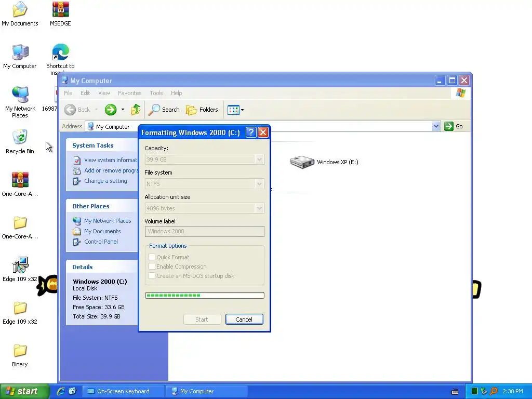Viewport: 532px width, 399px height.
Task: Click the keyboard icon in the taskbar
Action: pos(455,392)
